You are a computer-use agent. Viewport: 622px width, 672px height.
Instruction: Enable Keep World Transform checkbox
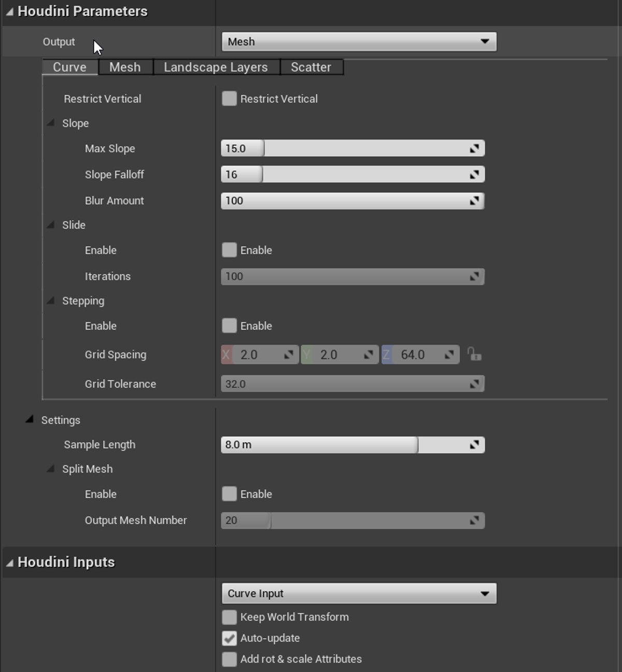tap(229, 617)
